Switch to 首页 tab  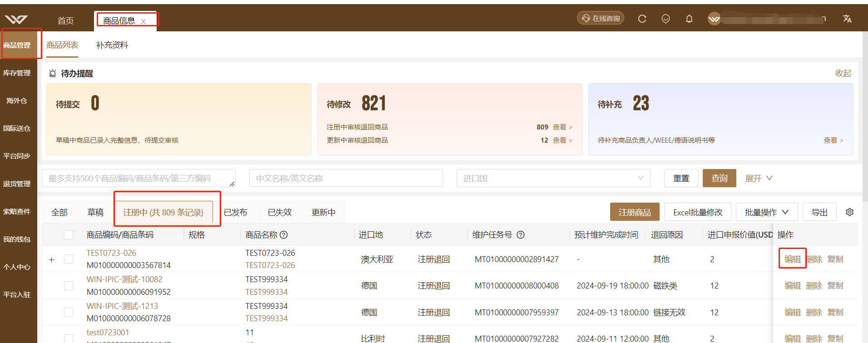pyautogui.click(x=65, y=21)
